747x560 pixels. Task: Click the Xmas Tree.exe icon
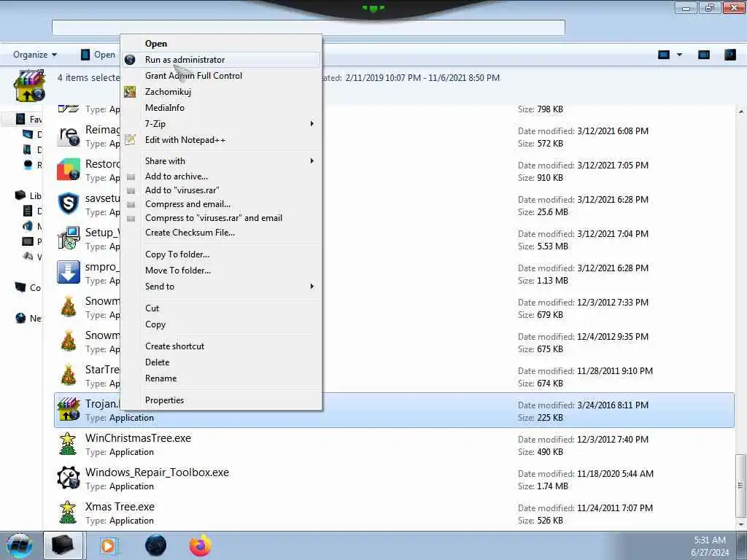(68, 513)
